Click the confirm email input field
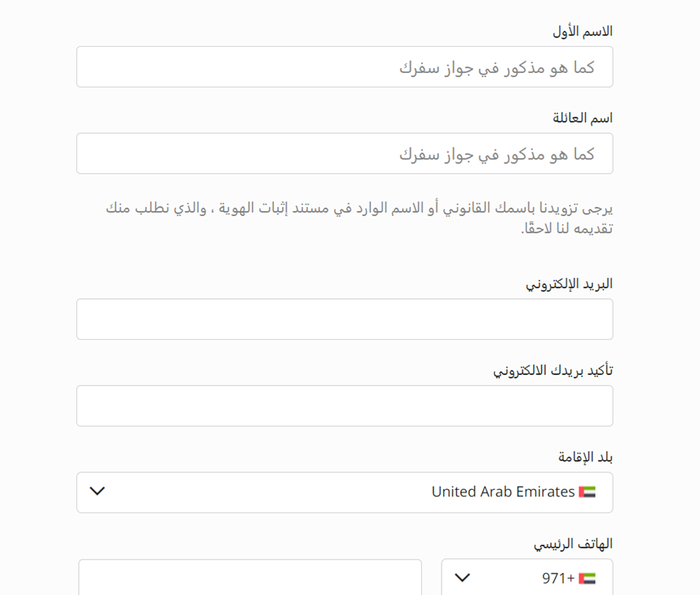 click(344, 406)
